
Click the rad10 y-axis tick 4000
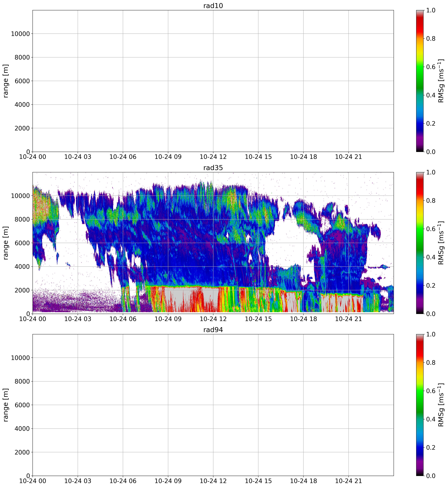(x=22, y=105)
